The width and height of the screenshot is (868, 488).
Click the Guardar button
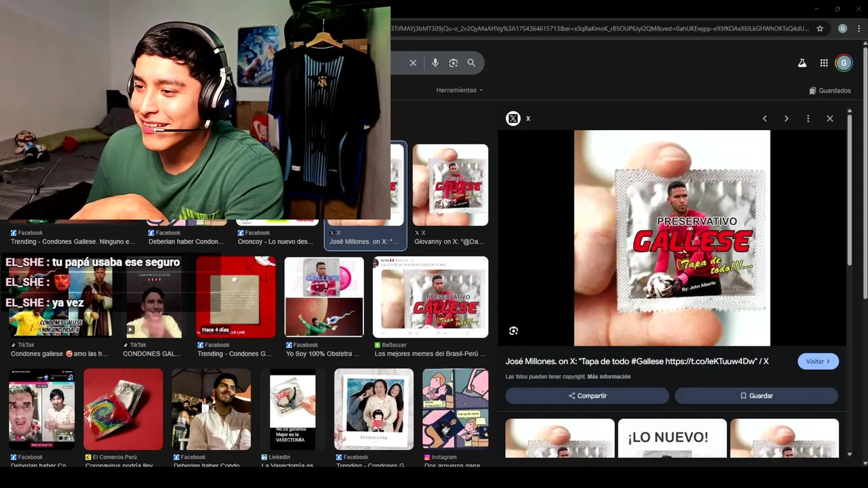coord(756,396)
